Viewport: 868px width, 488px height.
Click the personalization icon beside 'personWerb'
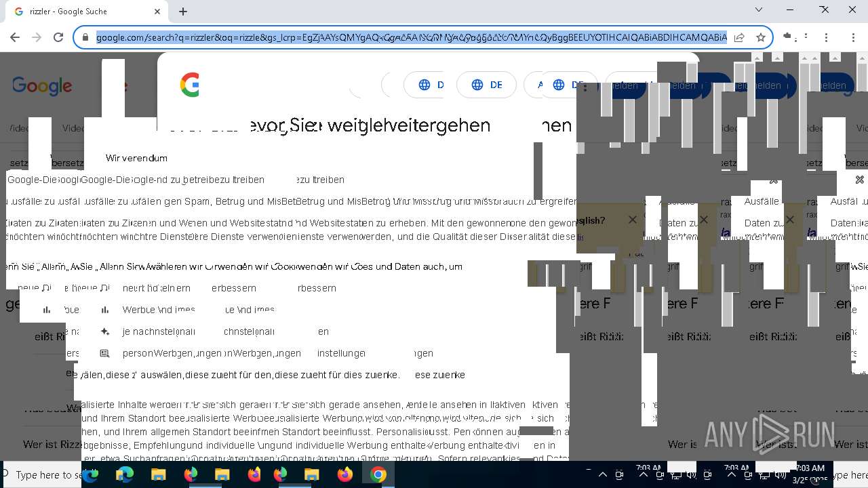point(104,353)
